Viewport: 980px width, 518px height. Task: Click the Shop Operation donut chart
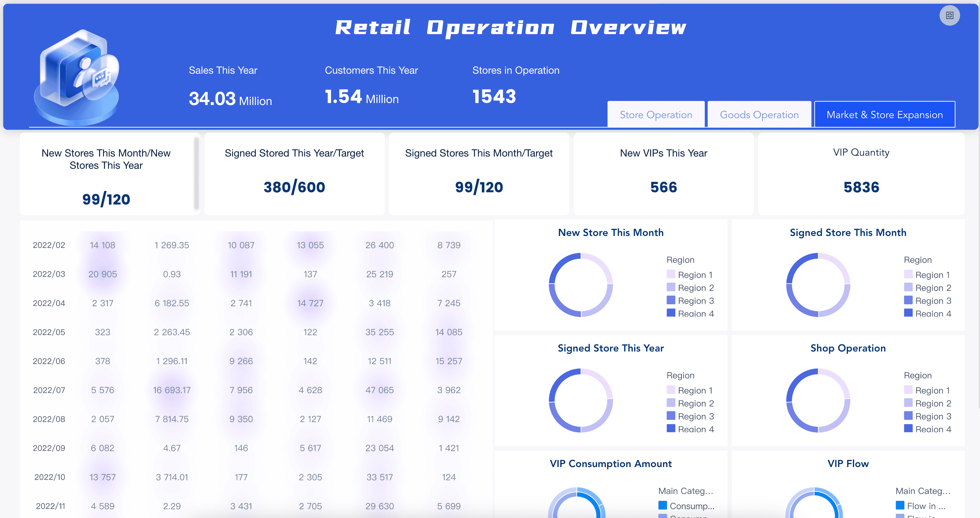(x=818, y=400)
